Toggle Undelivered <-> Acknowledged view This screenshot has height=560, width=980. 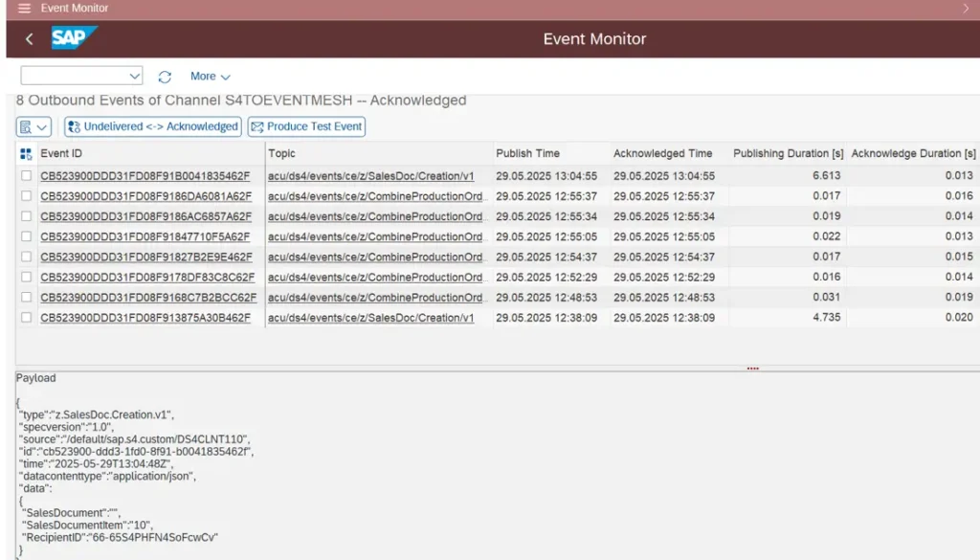pyautogui.click(x=152, y=126)
